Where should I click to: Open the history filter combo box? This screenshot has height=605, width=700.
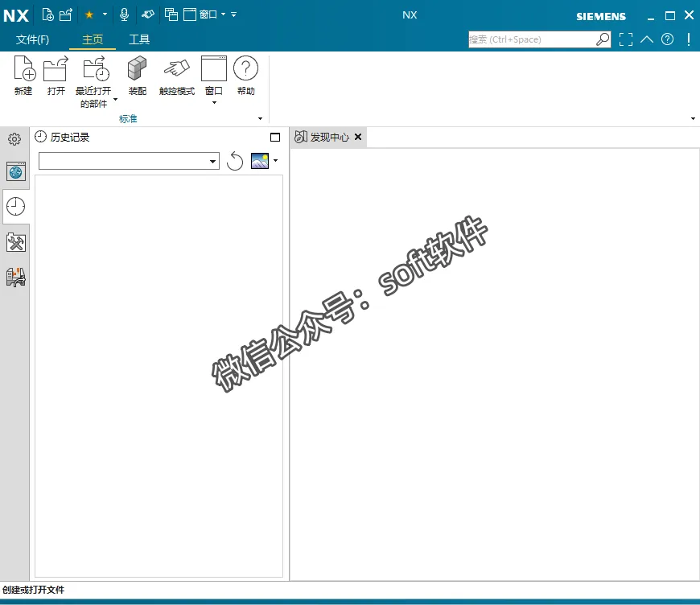pos(129,161)
